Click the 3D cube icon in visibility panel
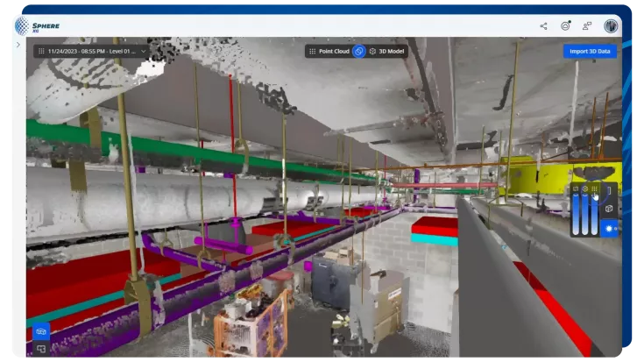The image size is (644, 362). [x=609, y=209]
